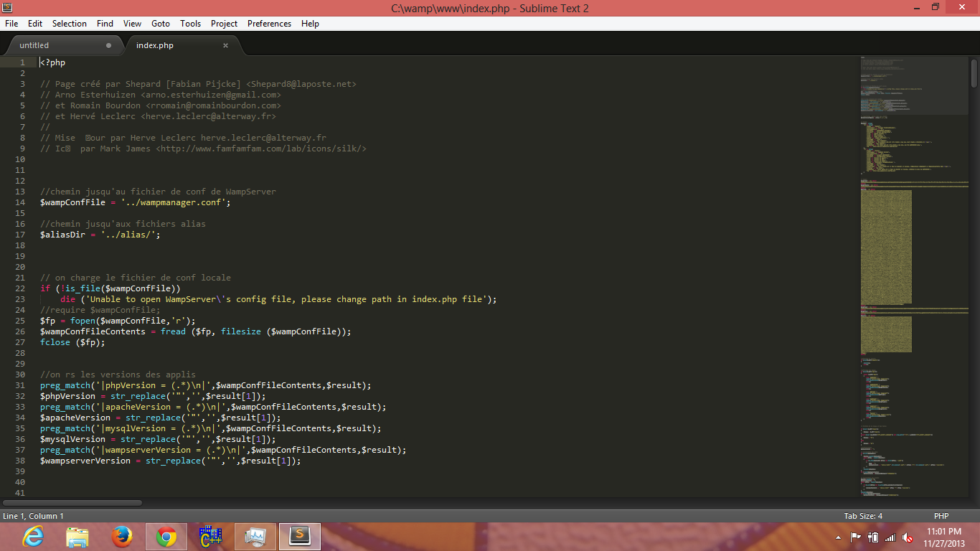980x551 pixels.
Task: Click the preg_match phpVersion line
Action: (206, 385)
